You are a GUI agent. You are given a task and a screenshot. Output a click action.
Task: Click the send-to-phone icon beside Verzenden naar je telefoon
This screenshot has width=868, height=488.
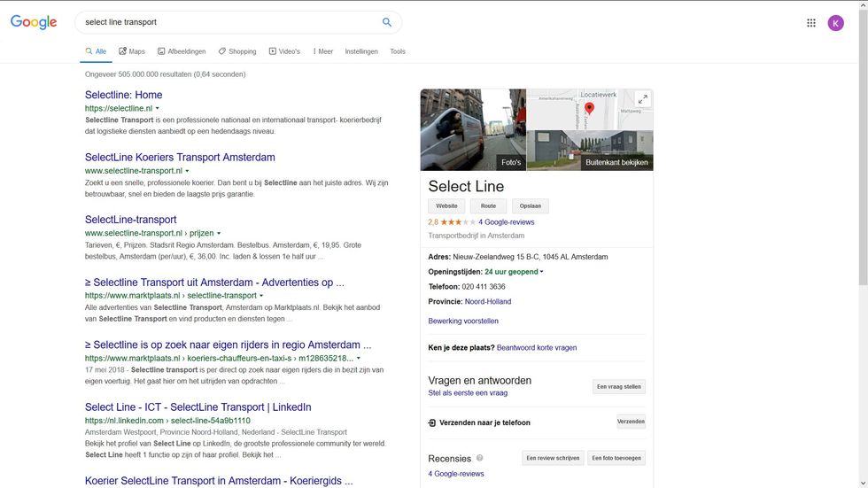[432, 422]
